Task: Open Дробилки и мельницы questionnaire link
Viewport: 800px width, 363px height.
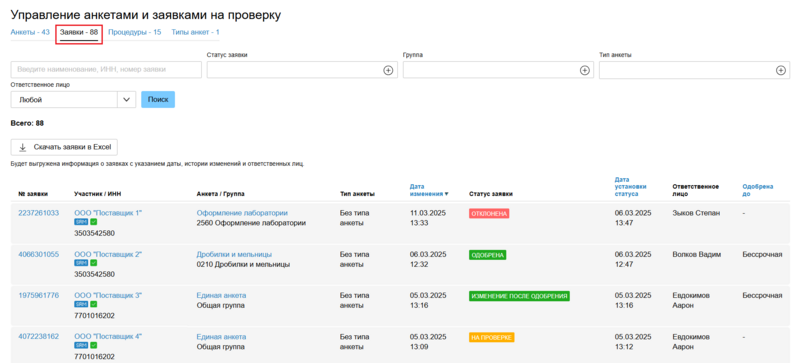Action: pyautogui.click(x=234, y=254)
